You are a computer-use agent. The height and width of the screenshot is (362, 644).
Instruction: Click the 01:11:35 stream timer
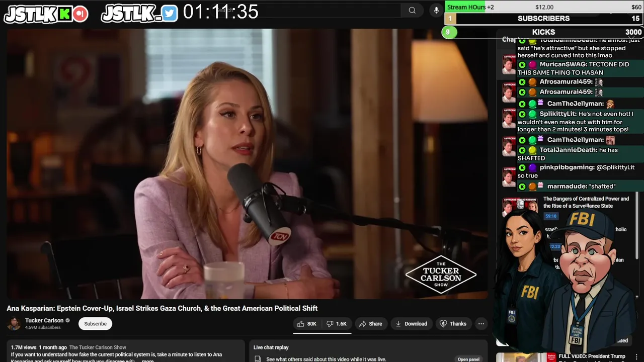(x=220, y=11)
